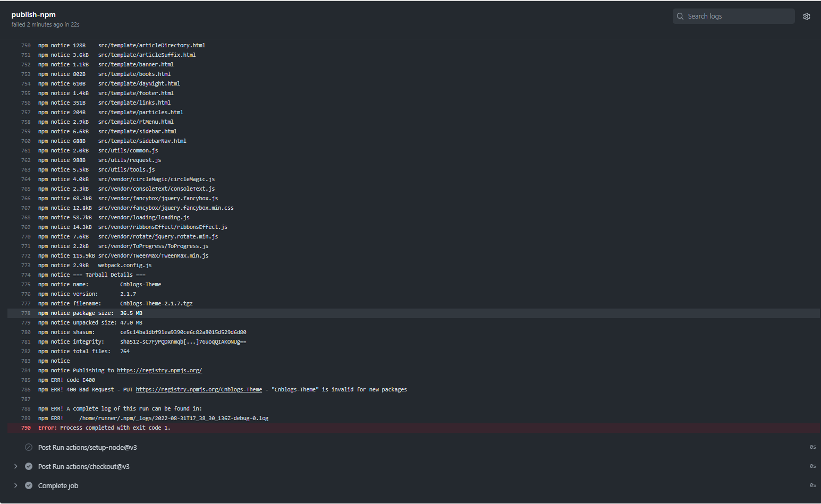The height and width of the screenshot is (504, 821).
Task: Expand the Post Run actions/checkout@v3 step chevron
Action: point(15,466)
